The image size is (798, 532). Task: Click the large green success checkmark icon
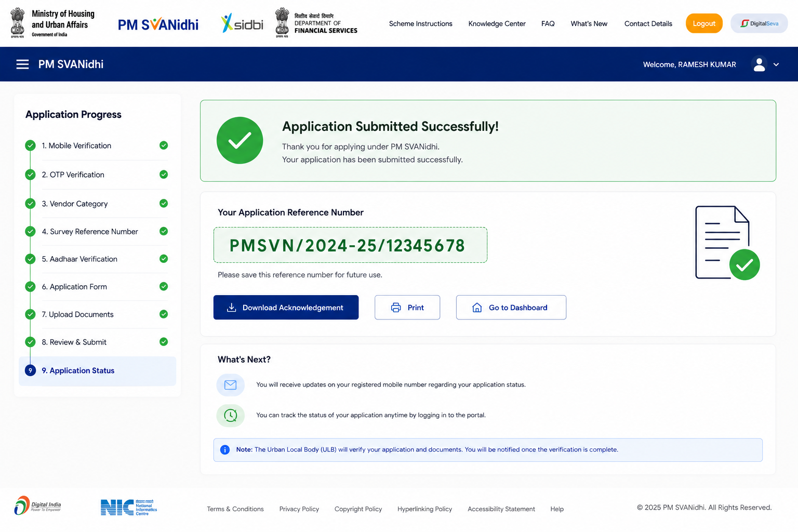(240, 140)
